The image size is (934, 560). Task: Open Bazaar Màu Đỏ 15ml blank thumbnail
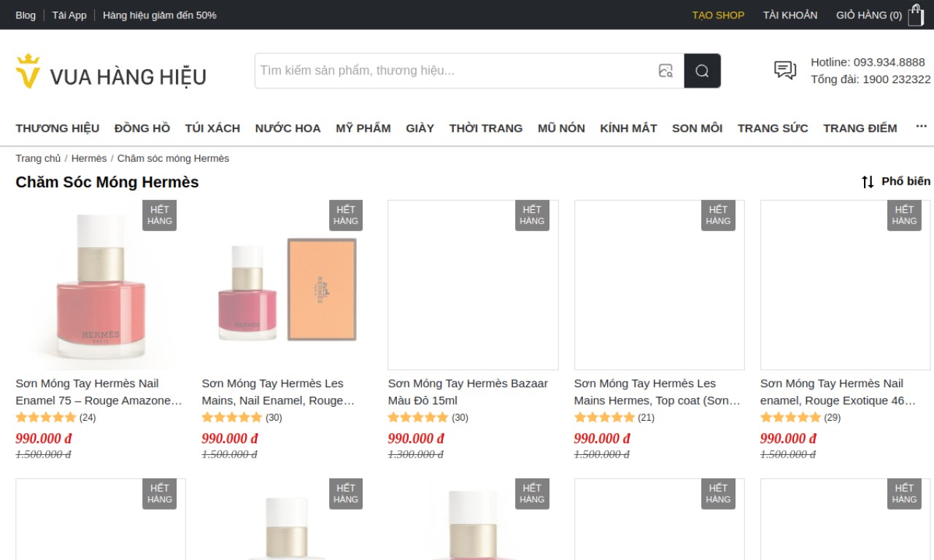(x=473, y=285)
